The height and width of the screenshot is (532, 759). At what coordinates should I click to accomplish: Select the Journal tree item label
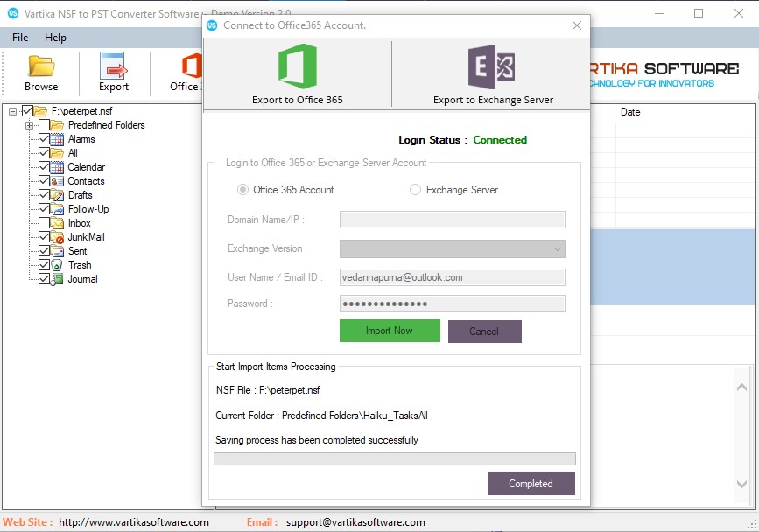[x=83, y=279]
